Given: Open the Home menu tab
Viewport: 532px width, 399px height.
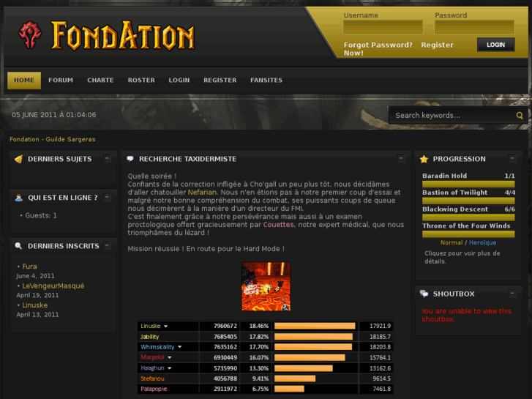Looking at the screenshot, I should tap(24, 80).
